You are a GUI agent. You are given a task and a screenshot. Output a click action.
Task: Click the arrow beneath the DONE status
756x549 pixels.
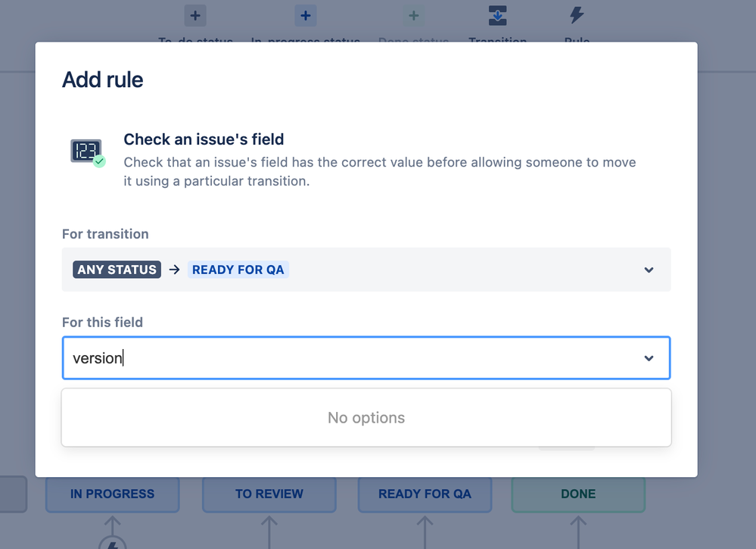coord(578,532)
